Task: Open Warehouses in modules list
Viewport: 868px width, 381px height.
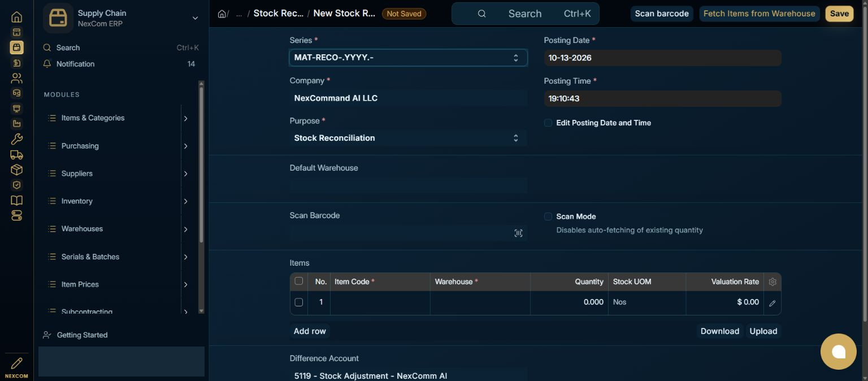Action: pos(82,229)
